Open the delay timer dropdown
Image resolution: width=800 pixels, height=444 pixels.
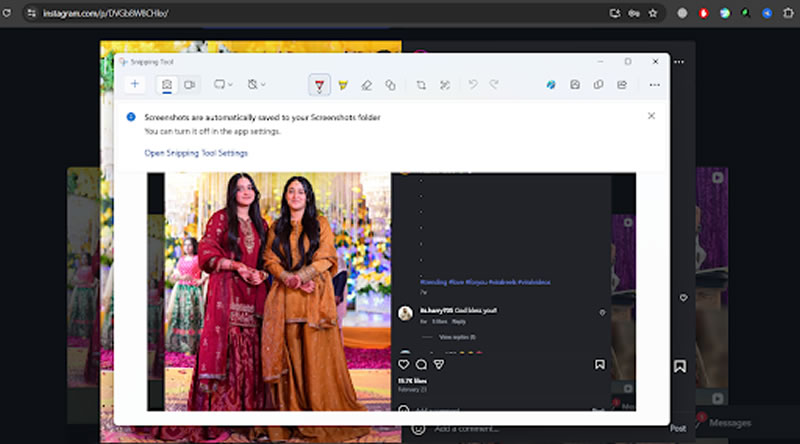(x=257, y=85)
